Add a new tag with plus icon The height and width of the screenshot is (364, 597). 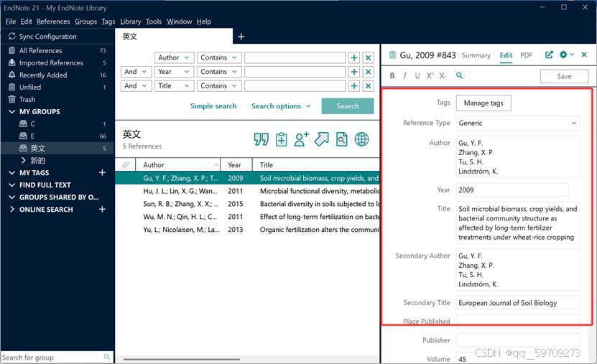click(102, 172)
